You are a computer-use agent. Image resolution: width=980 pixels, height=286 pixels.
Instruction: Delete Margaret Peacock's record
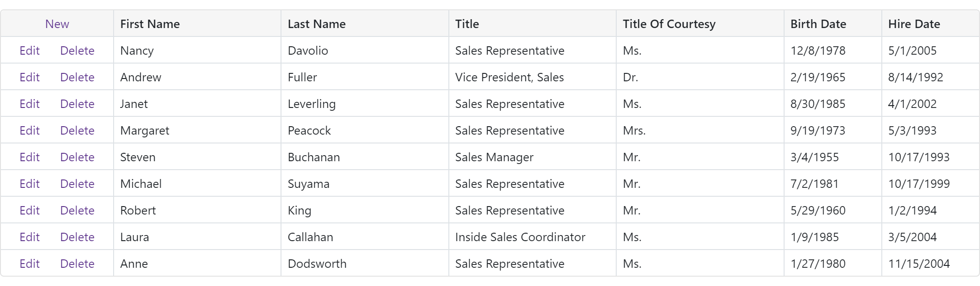click(x=77, y=130)
